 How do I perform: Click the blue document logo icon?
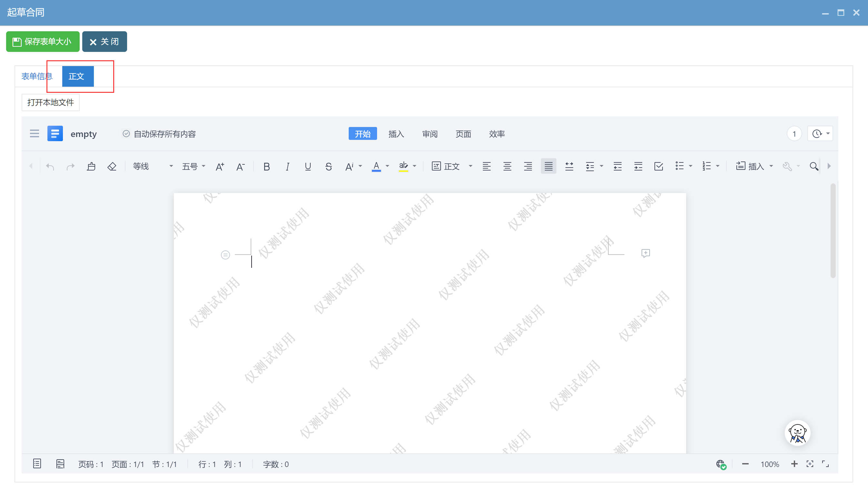55,133
